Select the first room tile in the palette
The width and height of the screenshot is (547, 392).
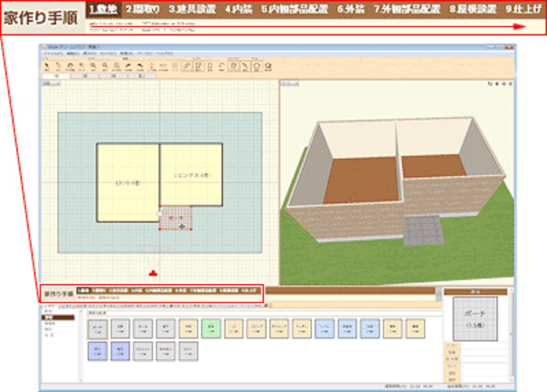98,328
